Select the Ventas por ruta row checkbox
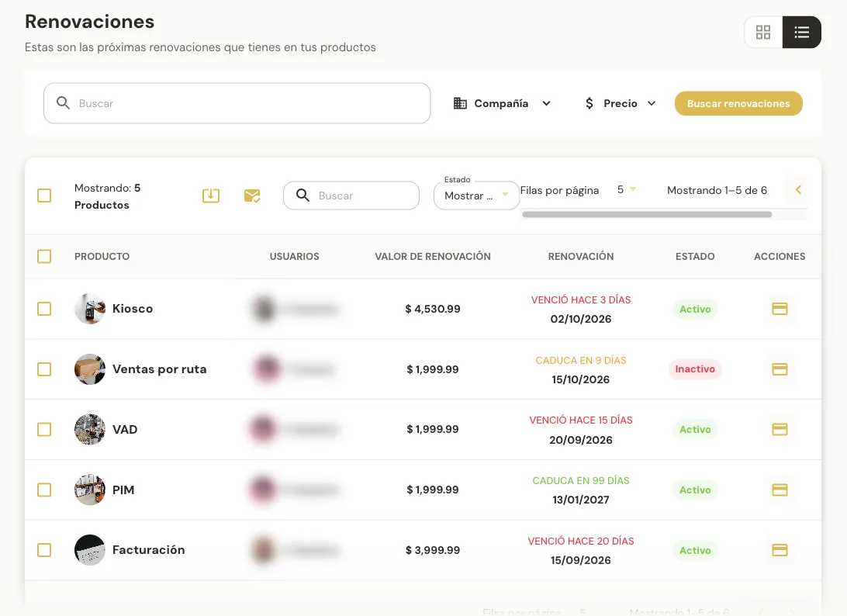 pos(44,369)
